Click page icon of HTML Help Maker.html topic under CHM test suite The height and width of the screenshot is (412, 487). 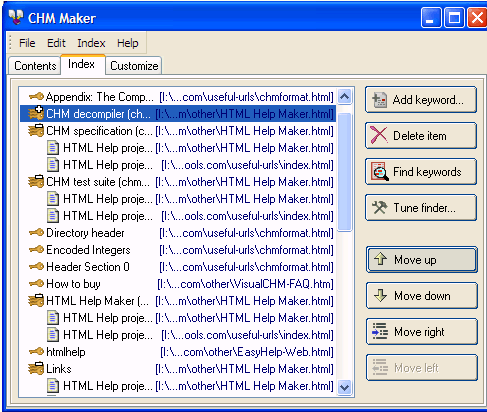[x=53, y=198]
